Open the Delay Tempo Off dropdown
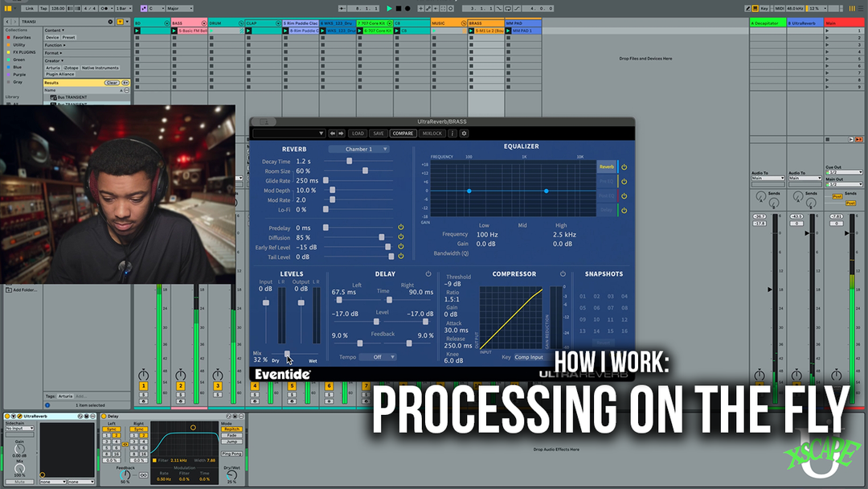Viewport: 868px width, 489px height. 378,357
